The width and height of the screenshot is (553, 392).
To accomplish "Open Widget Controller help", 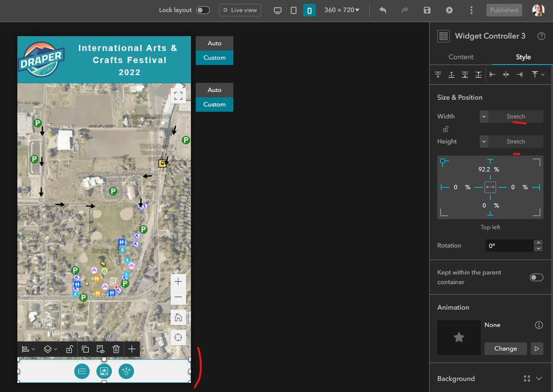I will (x=541, y=36).
